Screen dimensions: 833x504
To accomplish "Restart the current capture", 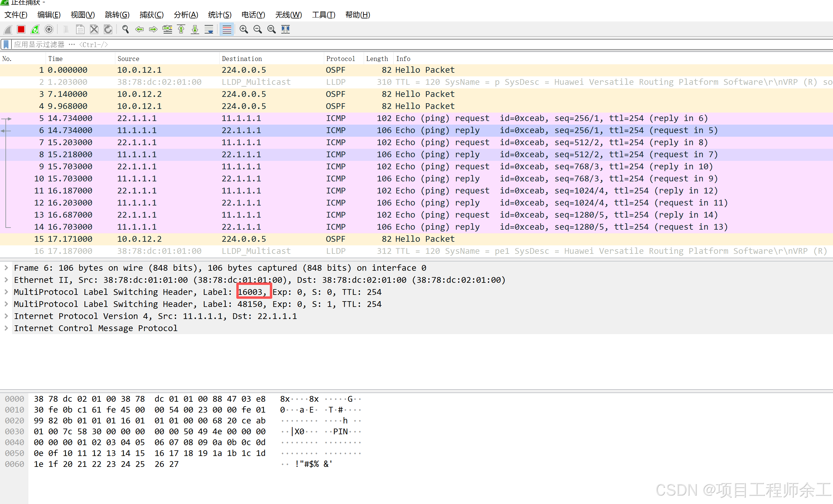I will (35, 29).
